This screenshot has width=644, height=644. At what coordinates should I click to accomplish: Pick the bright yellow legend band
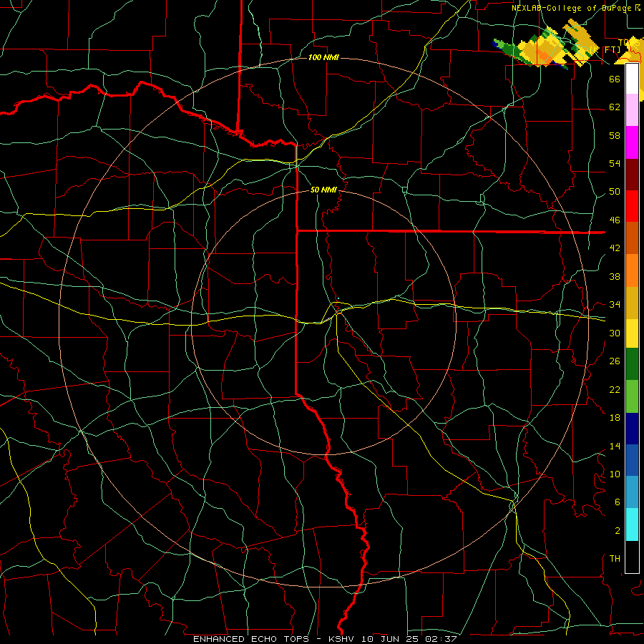632,333
